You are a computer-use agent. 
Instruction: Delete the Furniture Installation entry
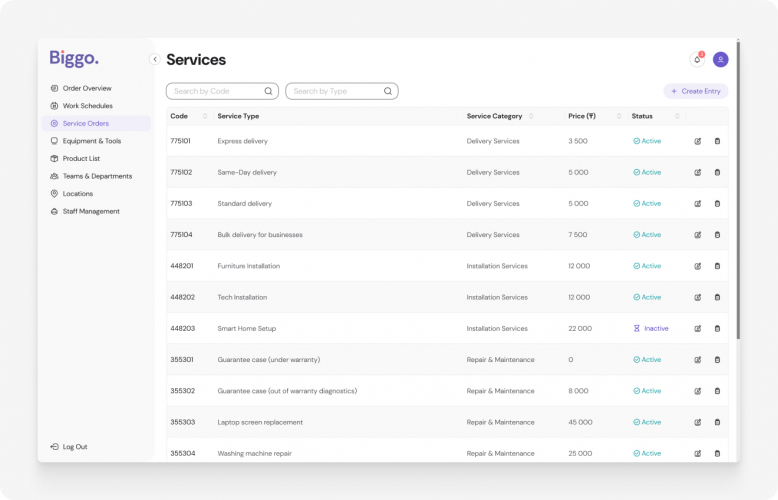pyautogui.click(x=717, y=266)
